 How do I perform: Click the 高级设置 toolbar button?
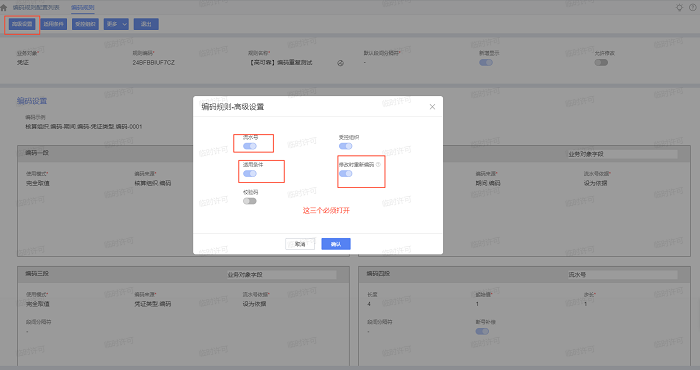point(22,24)
